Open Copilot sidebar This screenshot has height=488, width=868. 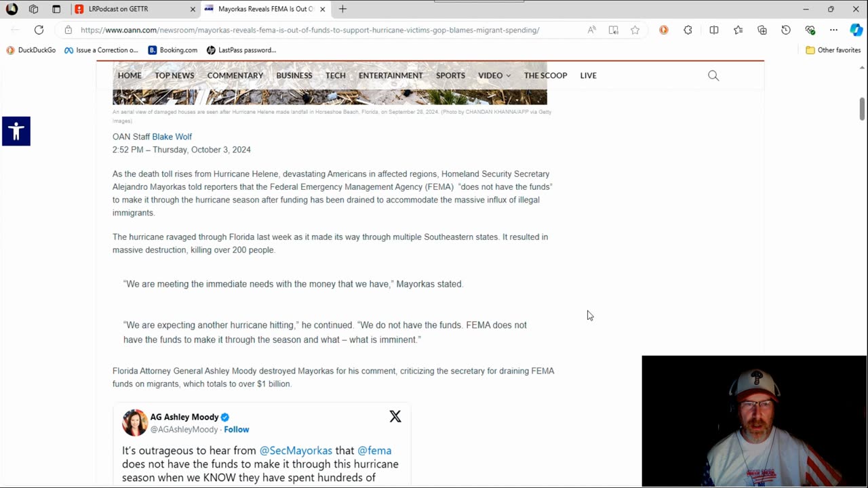[x=856, y=30]
